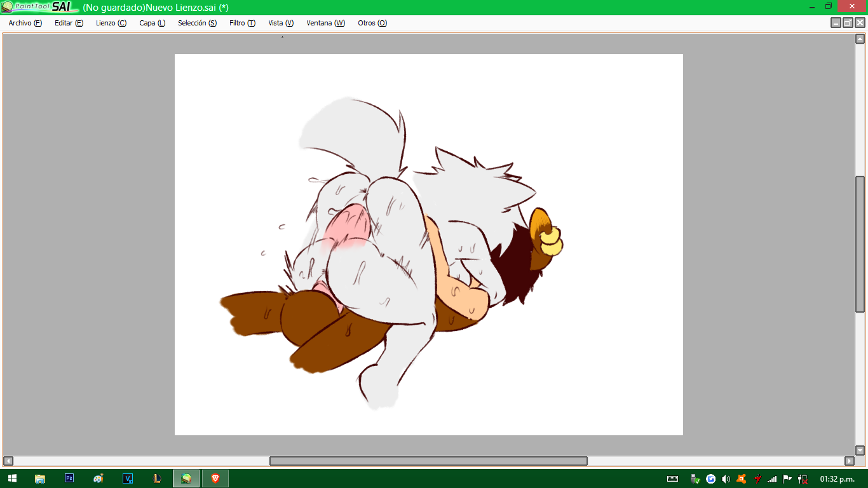This screenshot has width=868, height=488.
Task: Launch League of Legends from the taskbar
Action: point(156,478)
